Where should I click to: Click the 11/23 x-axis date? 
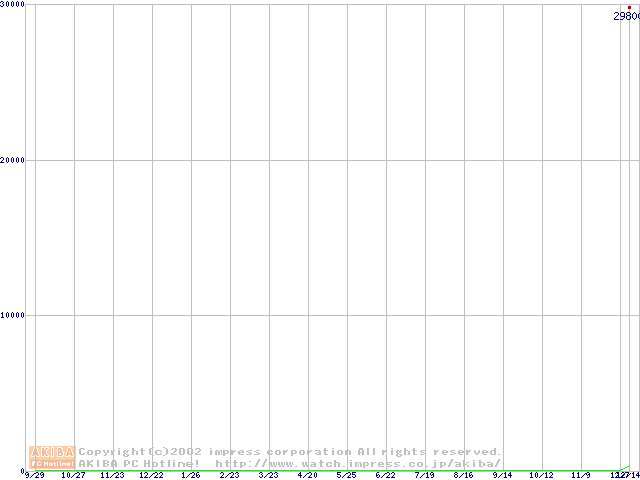(113, 475)
